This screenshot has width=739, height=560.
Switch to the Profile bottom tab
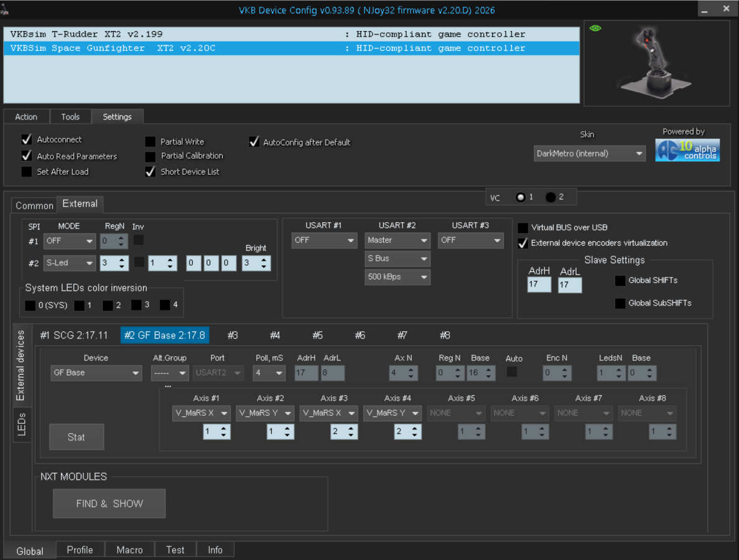point(80,550)
